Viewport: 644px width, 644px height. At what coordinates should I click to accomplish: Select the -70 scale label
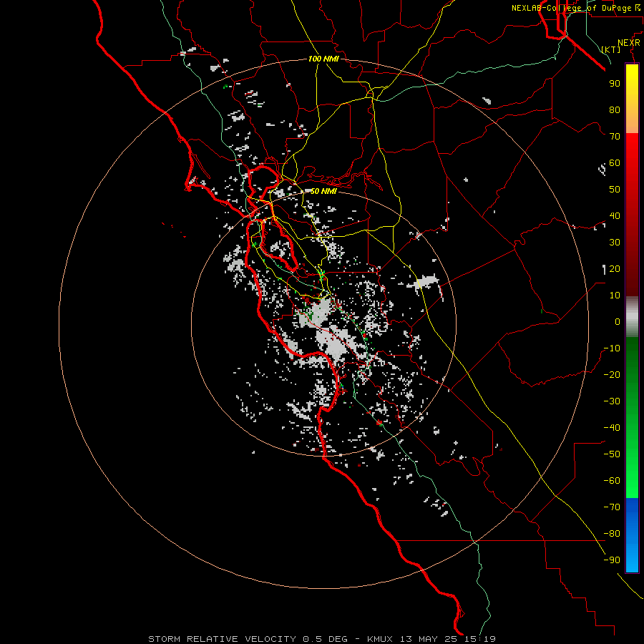coord(612,507)
